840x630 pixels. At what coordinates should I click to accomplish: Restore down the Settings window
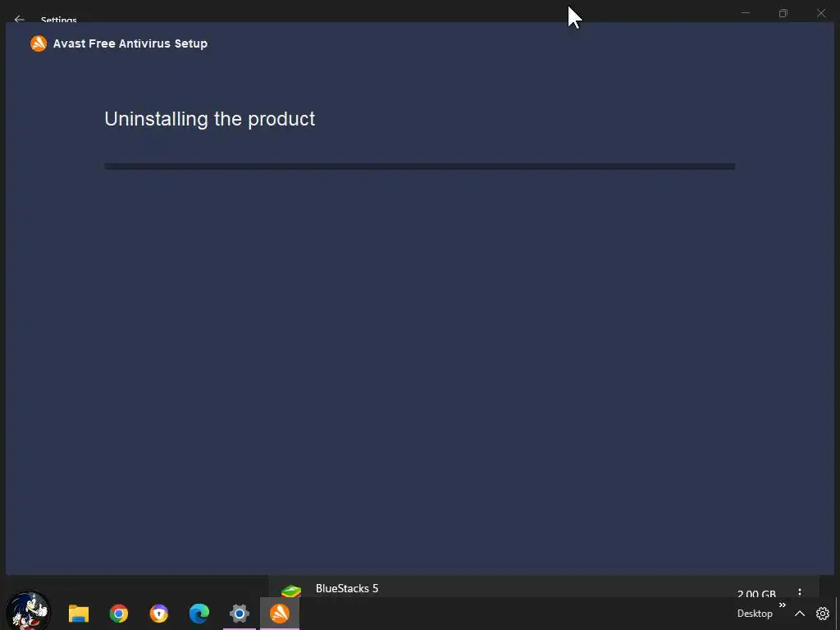(x=783, y=13)
